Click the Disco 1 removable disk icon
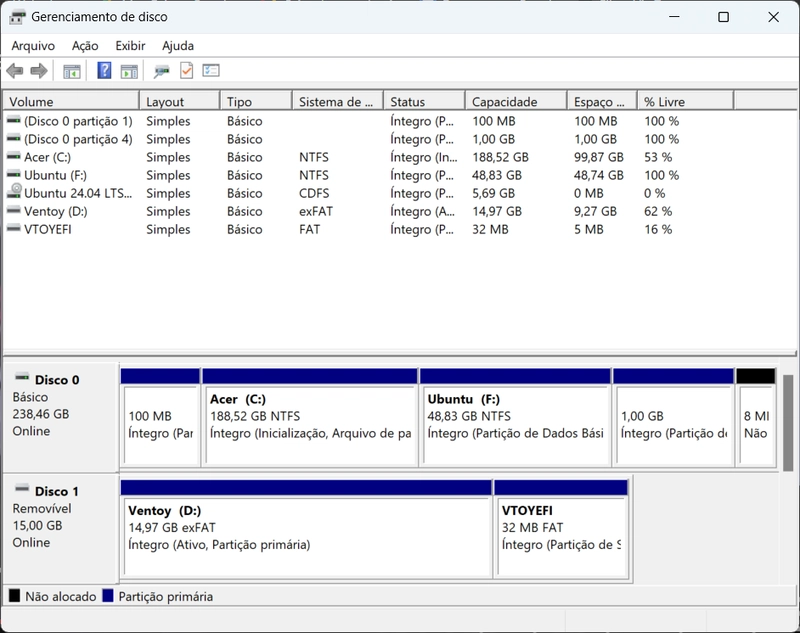The image size is (800, 633). pos(22,489)
